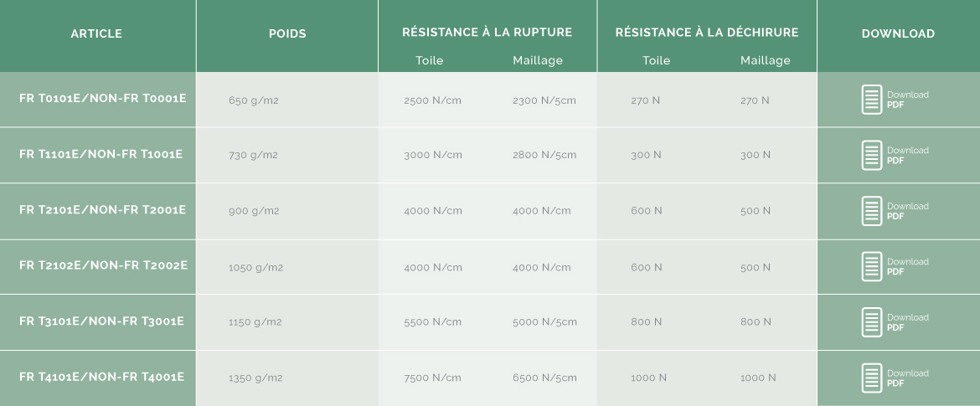Click the DOWNLOAD column header

point(898,33)
